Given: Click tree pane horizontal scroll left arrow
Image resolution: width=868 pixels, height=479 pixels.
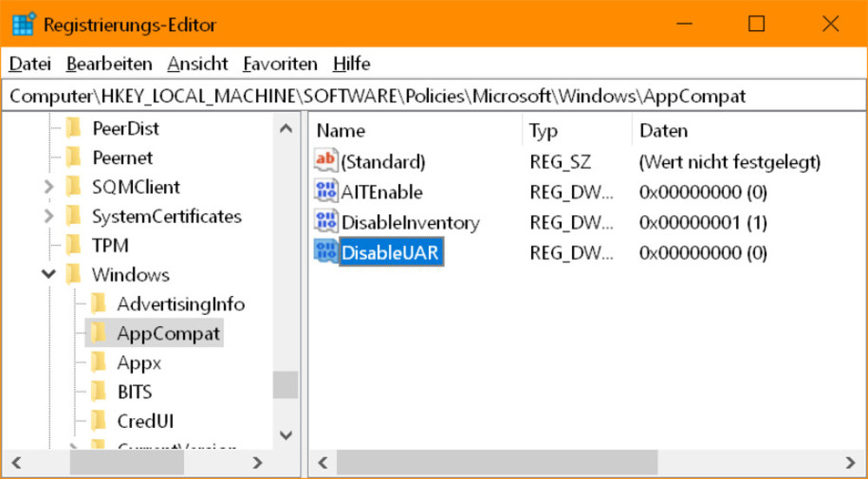Looking at the screenshot, I should point(16,462).
